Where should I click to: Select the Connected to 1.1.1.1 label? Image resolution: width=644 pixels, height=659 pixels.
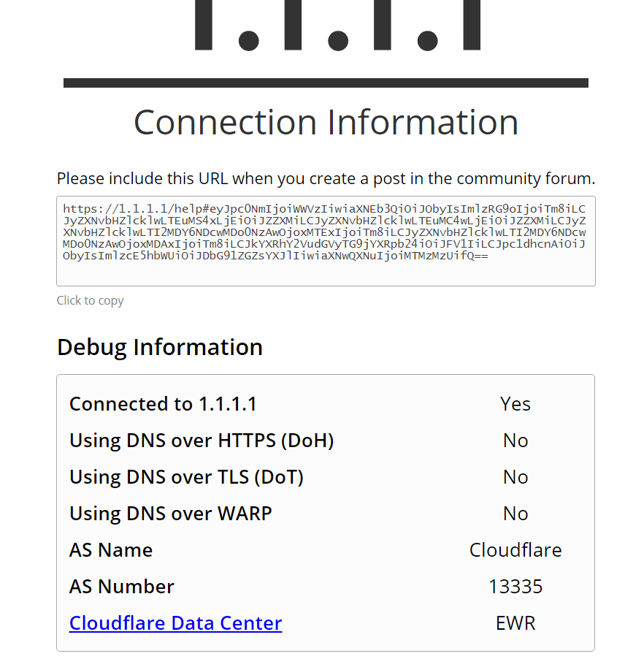[163, 404]
